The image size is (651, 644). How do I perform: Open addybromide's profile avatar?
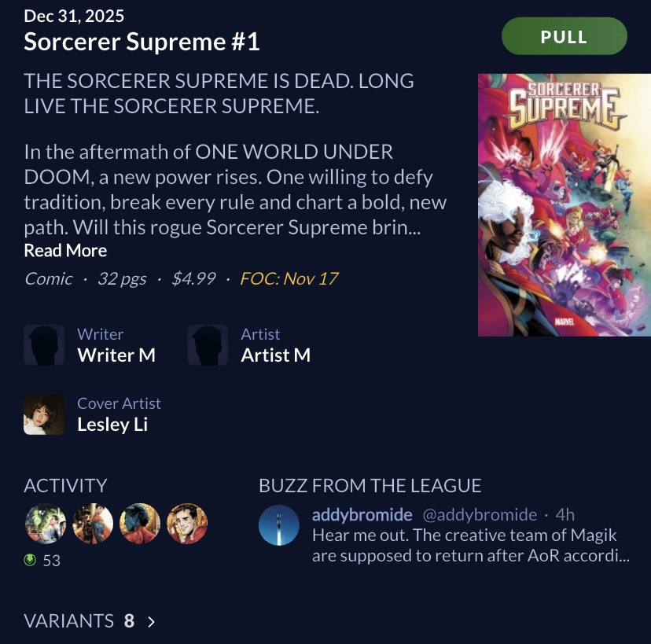click(x=279, y=525)
